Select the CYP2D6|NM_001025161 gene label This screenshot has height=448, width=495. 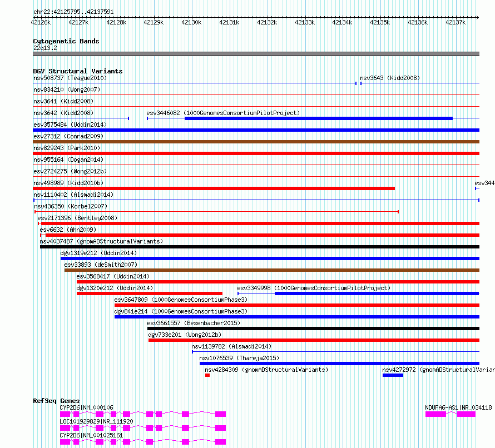pyautogui.click(x=91, y=435)
